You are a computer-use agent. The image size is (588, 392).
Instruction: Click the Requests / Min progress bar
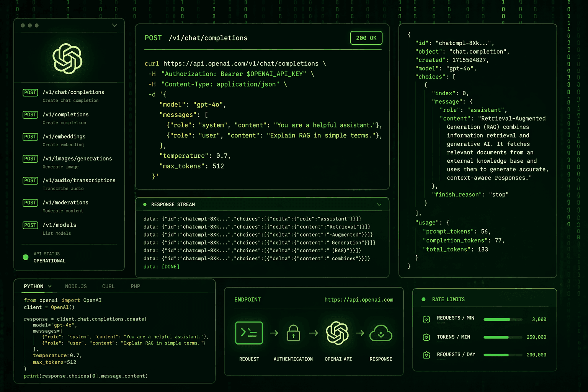click(x=503, y=319)
